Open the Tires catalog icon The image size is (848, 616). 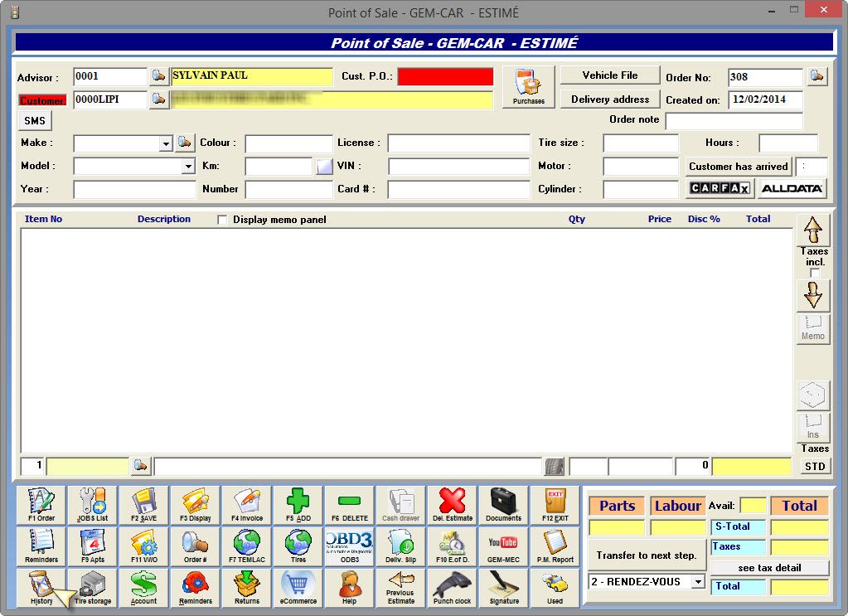[x=298, y=546]
